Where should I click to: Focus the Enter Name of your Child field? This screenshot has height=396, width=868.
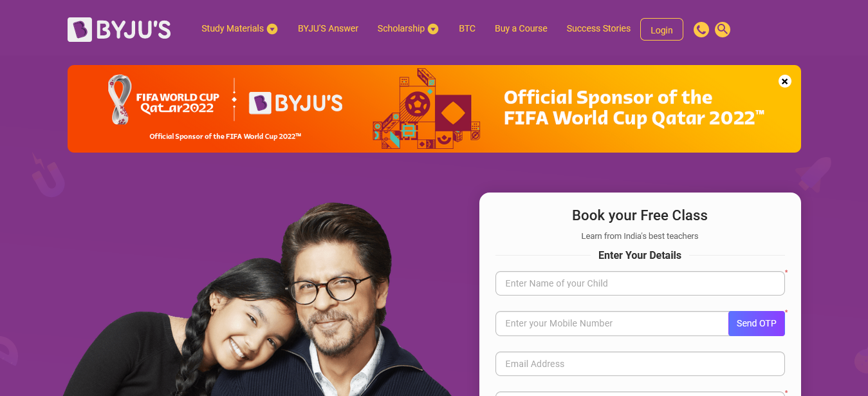[x=640, y=283]
